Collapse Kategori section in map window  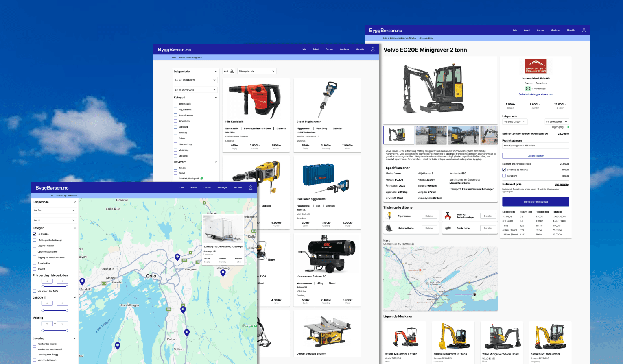point(75,228)
